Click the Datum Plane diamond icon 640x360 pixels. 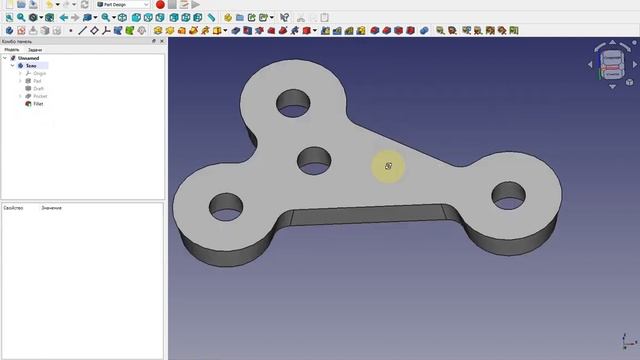[94, 31]
